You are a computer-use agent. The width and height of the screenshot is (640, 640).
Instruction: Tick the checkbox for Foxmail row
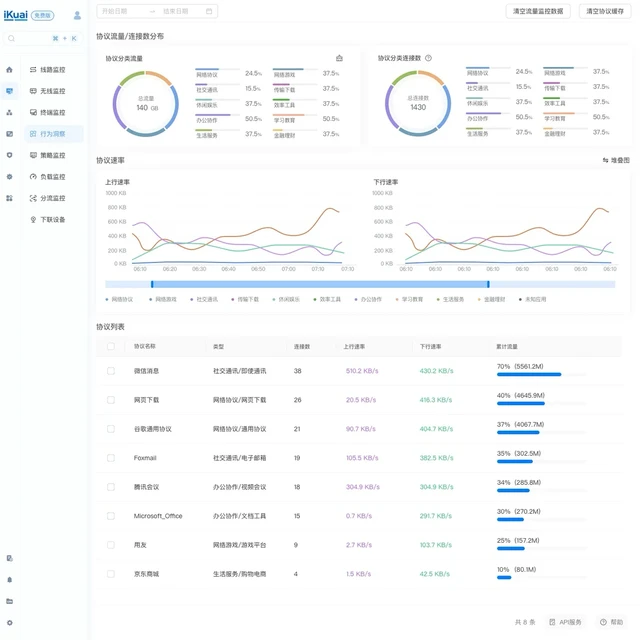(x=111, y=458)
